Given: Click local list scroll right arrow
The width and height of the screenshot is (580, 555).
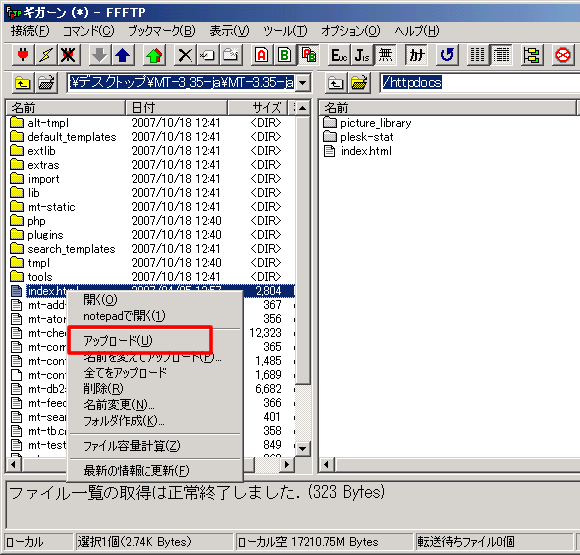Looking at the screenshot, I should pos(287,464).
